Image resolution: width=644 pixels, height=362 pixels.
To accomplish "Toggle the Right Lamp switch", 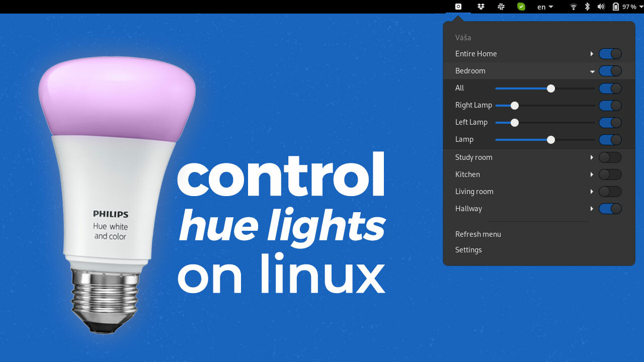I will (610, 106).
